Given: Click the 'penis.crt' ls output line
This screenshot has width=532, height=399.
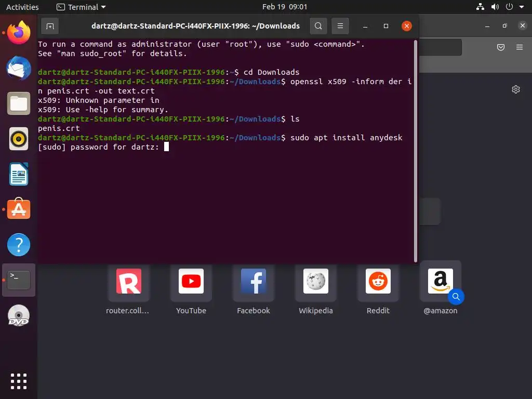Looking at the screenshot, I should coord(59,128).
